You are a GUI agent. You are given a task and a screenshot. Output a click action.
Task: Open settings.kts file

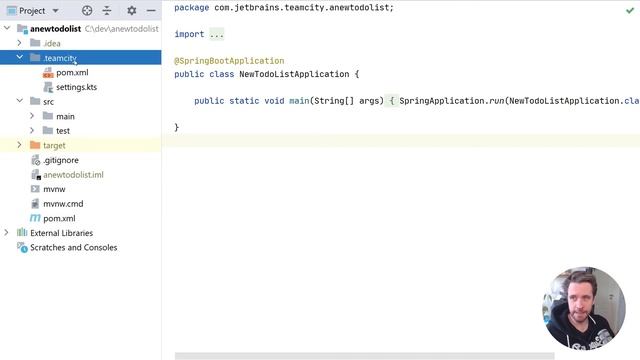tap(76, 87)
